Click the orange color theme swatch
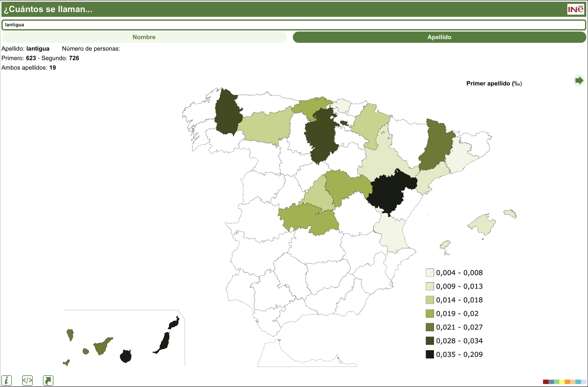Viewport: 588px width, 387px height. click(x=568, y=382)
